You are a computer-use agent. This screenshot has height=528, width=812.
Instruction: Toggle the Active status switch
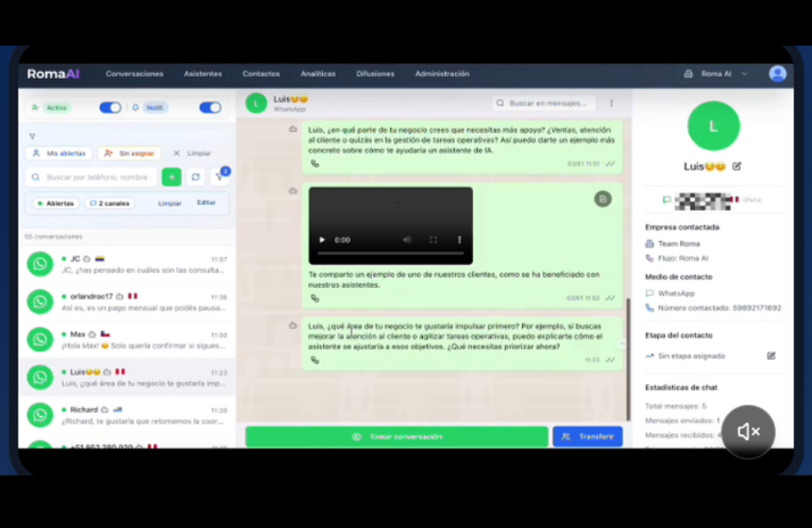tap(110, 107)
